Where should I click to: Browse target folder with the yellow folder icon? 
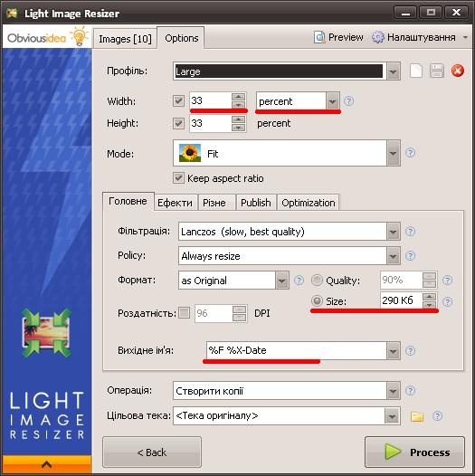417,416
